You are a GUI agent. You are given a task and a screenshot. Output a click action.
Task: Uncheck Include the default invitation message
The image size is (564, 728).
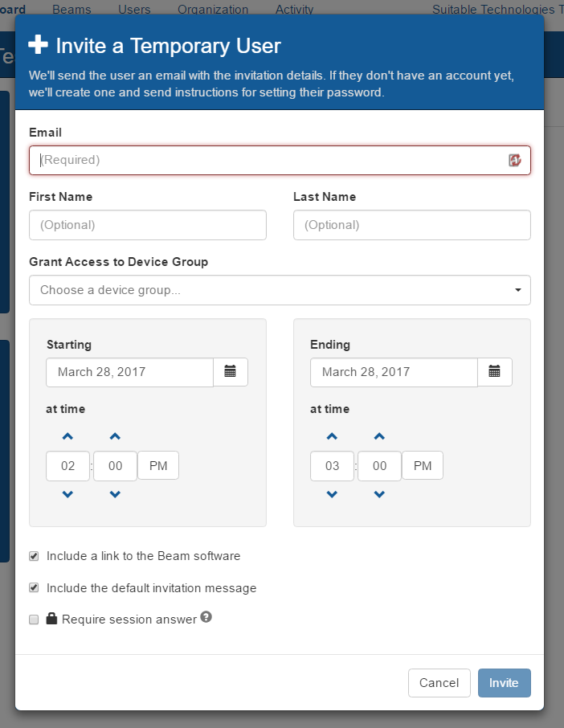coord(34,588)
